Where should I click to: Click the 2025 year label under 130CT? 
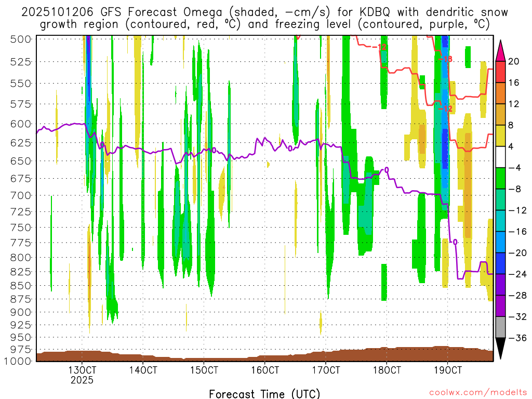(82, 380)
